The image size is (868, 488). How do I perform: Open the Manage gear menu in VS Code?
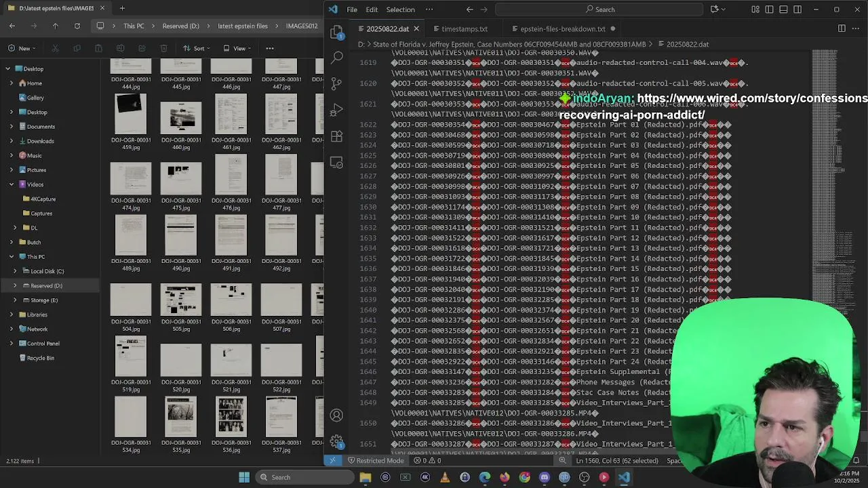[x=337, y=441]
